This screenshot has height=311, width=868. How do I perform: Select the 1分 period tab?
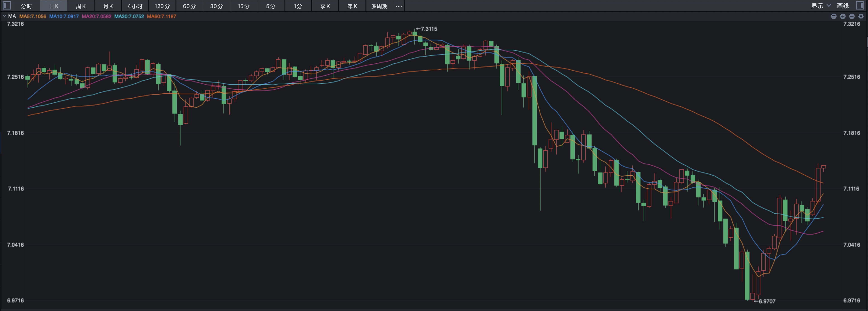(298, 6)
